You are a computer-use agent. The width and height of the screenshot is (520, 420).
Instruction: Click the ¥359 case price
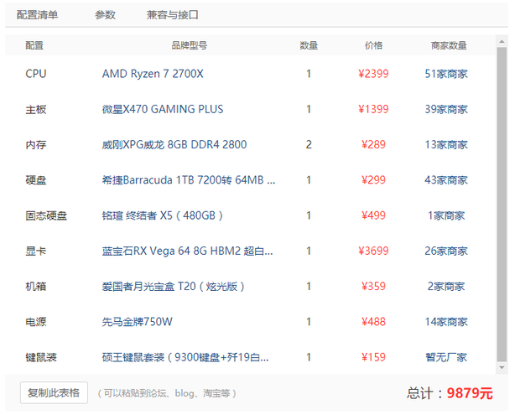tap(373, 287)
